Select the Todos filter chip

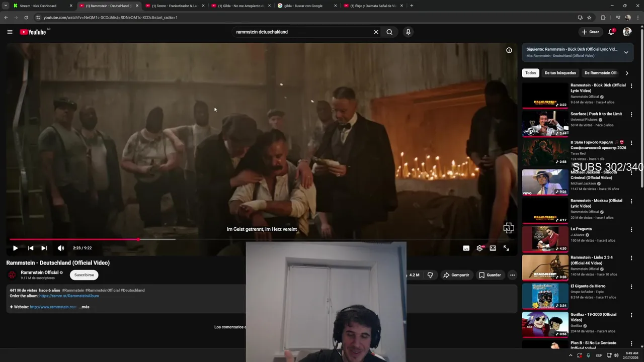(x=531, y=73)
